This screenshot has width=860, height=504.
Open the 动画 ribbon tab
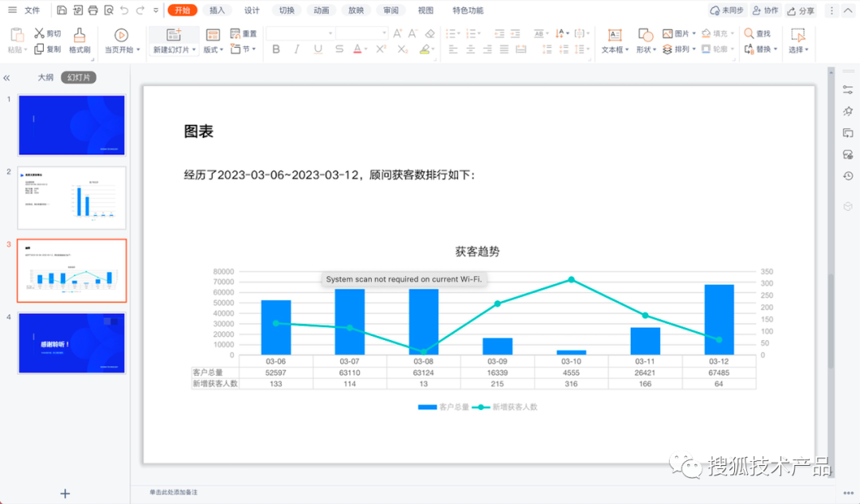click(322, 10)
